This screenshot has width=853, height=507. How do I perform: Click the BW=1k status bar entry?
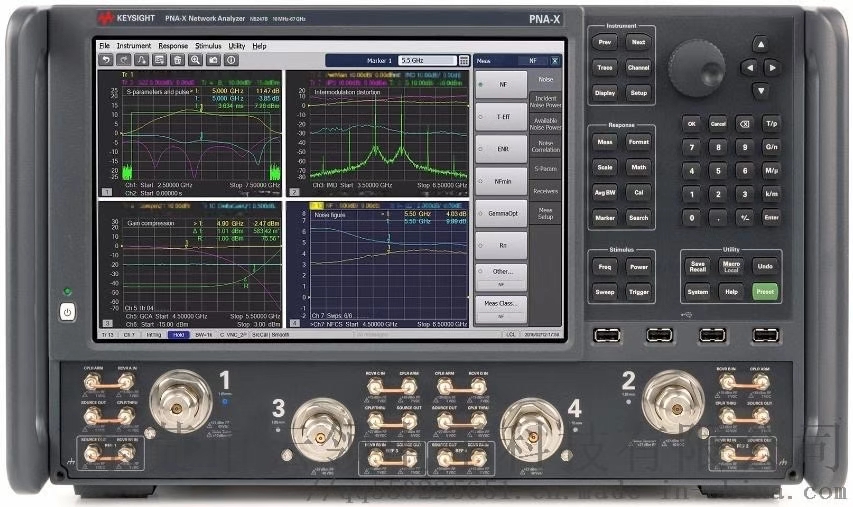[203, 335]
